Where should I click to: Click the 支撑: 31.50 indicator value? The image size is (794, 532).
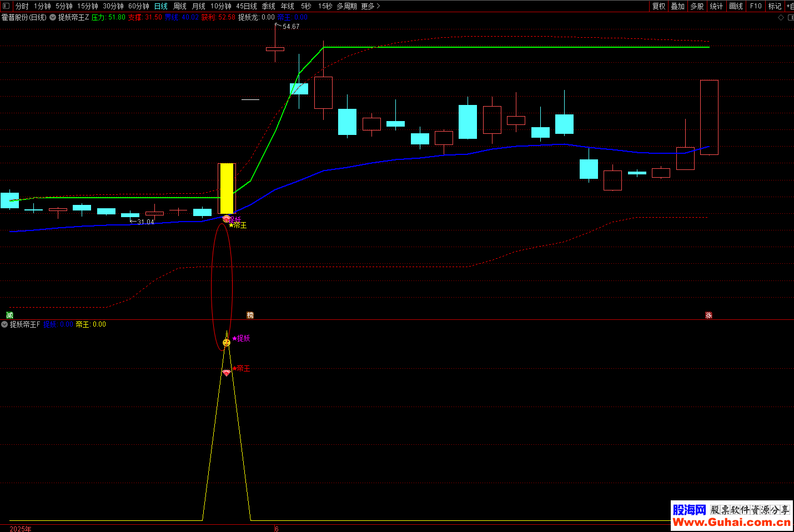click(145, 17)
